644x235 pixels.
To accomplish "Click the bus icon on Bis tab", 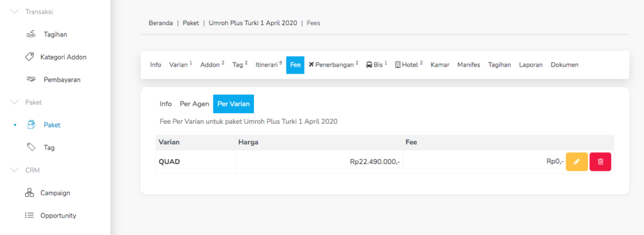I will [369, 65].
